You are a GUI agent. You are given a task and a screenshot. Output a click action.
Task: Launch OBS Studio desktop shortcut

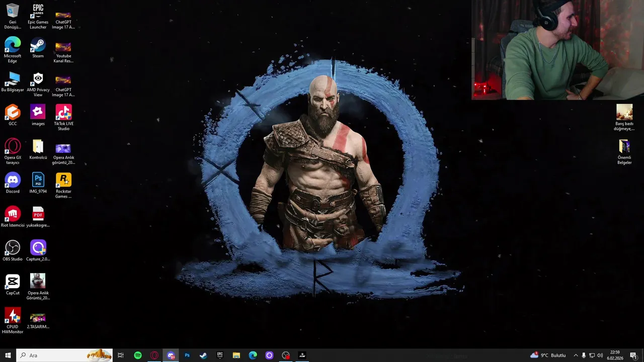pos(13,251)
